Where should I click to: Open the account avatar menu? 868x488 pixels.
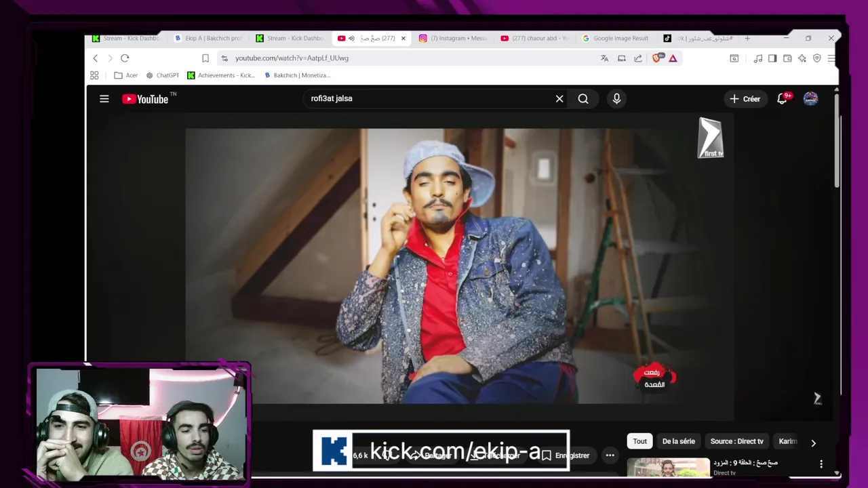click(x=810, y=99)
